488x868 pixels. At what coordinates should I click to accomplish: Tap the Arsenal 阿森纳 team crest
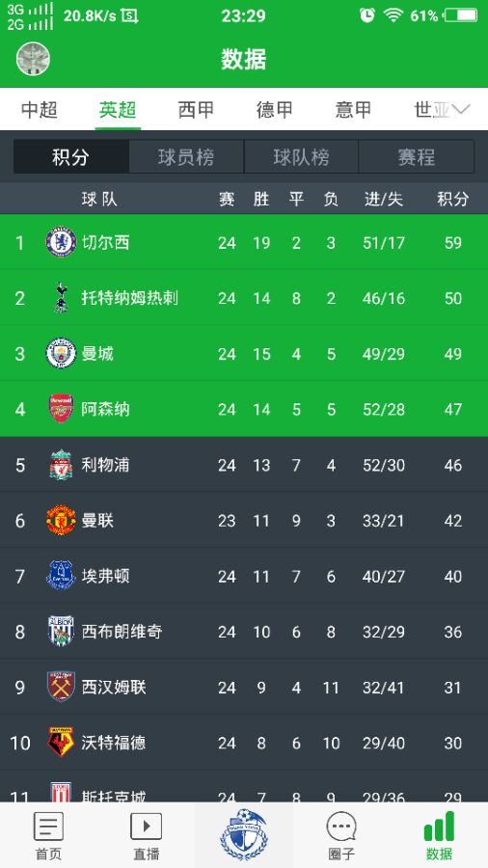61,409
